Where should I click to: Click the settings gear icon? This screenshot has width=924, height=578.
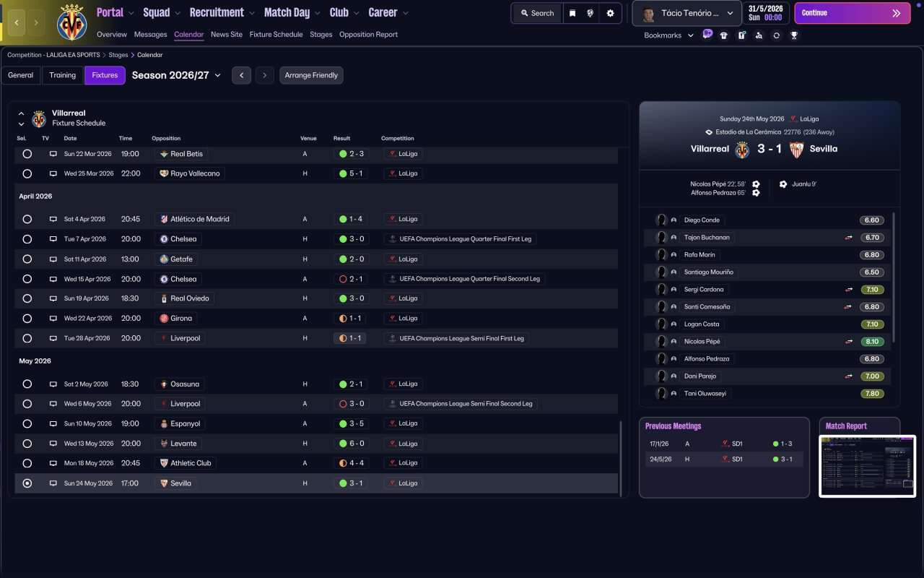610,13
